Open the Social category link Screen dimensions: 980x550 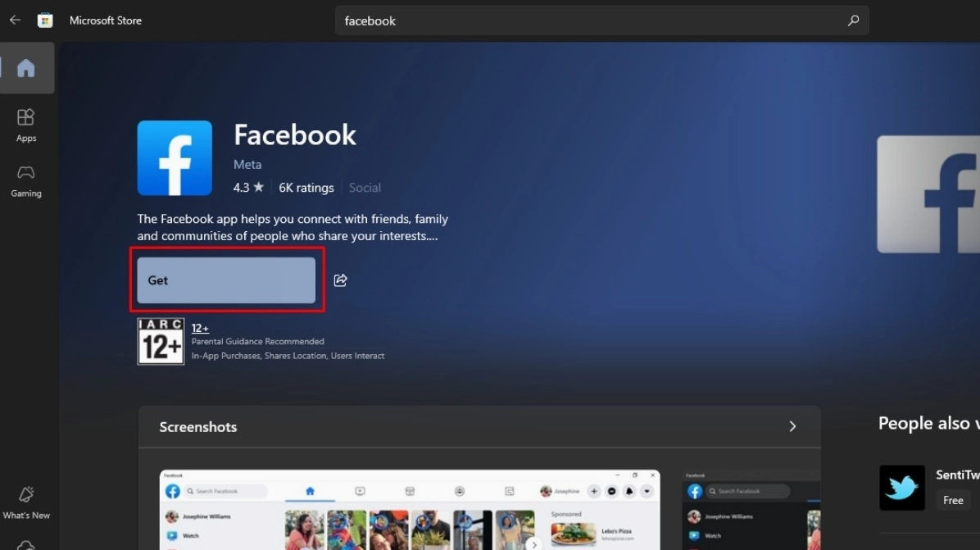tap(365, 188)
